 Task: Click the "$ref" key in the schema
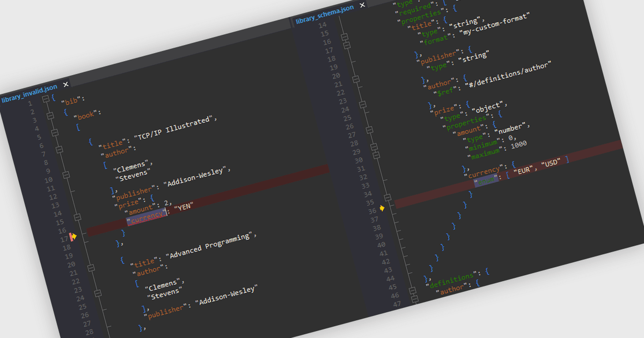click(444, 91)
